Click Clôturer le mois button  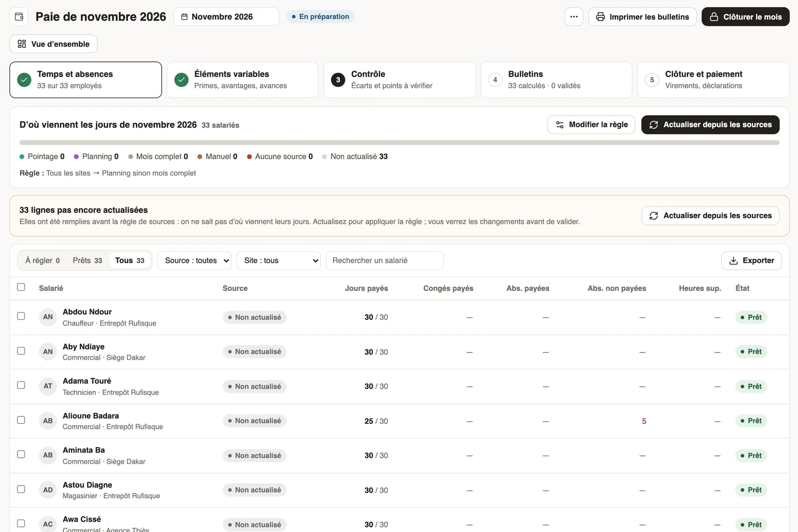point(746,16)
